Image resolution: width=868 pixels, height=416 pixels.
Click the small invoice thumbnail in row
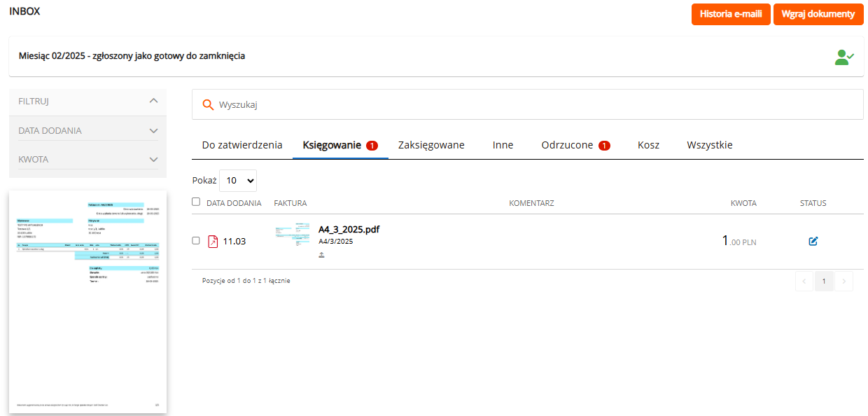point(293,234)
